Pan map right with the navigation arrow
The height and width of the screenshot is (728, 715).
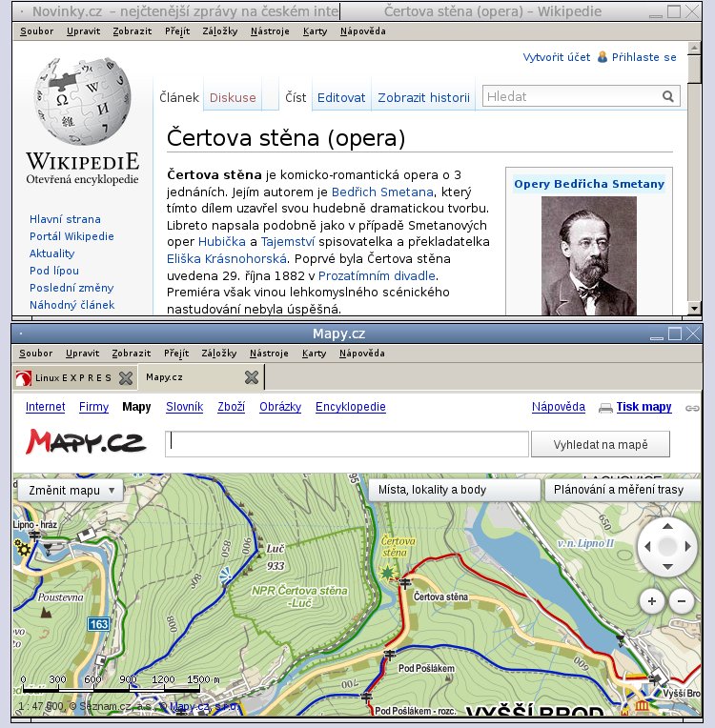coord(688,546)
